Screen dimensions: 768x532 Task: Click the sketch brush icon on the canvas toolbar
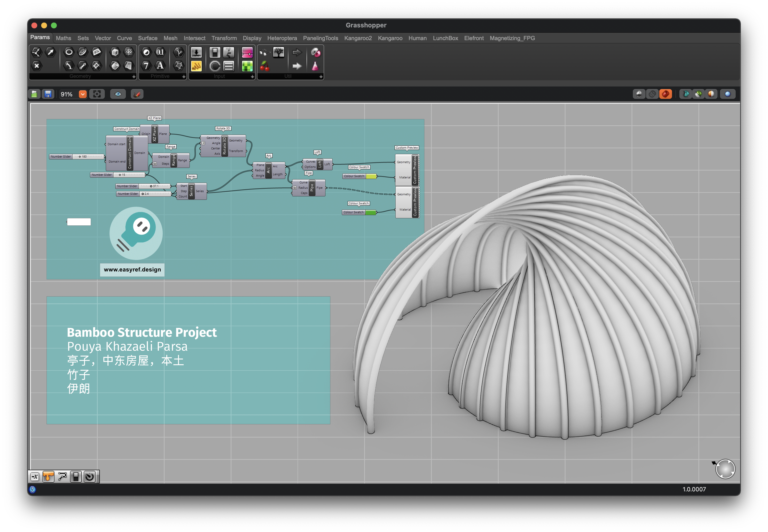coord(137,94)
